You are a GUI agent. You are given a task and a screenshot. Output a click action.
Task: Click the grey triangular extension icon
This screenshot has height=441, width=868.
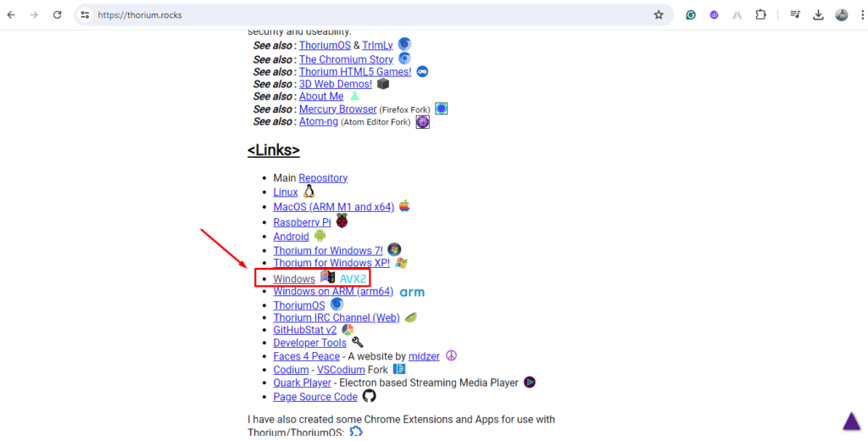pos(737,15)
